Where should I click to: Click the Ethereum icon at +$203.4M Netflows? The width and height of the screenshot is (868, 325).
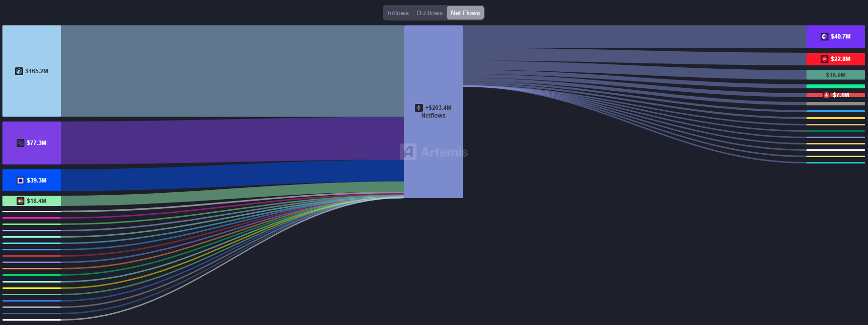[x=419, y=108]
